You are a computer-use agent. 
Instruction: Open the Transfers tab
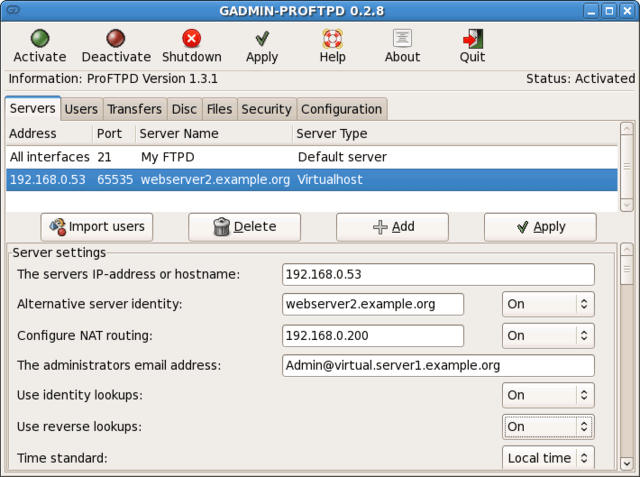(135, 109)
